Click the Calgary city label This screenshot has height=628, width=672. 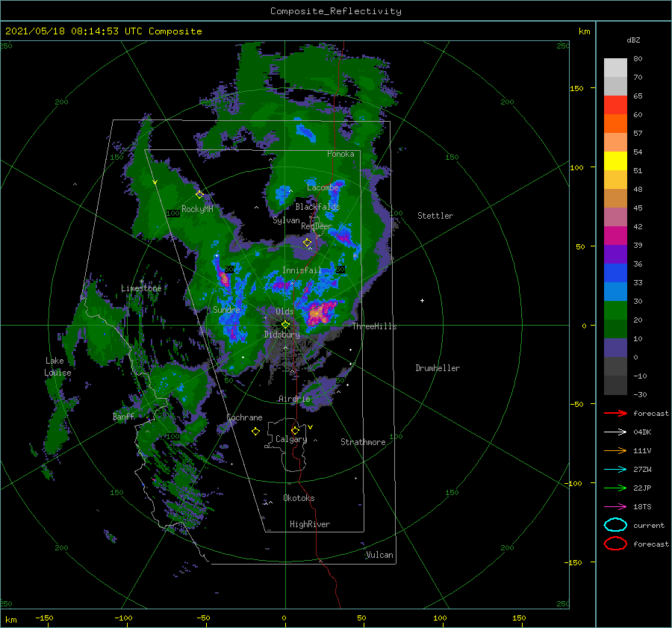(x=291, y=439)
